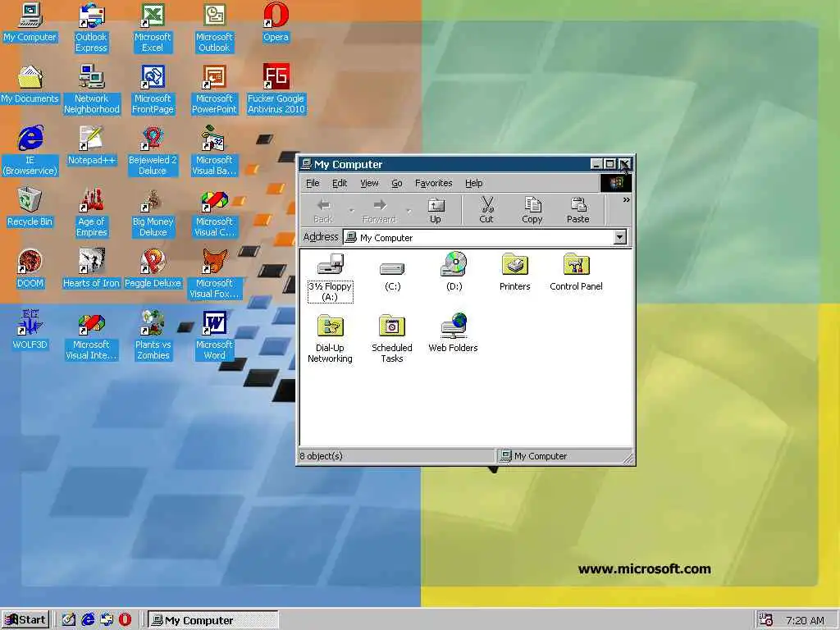Click the My Computer window title bar
This screenshot has height=630, width=840.
pyautogui.click(x=445, y=164)
